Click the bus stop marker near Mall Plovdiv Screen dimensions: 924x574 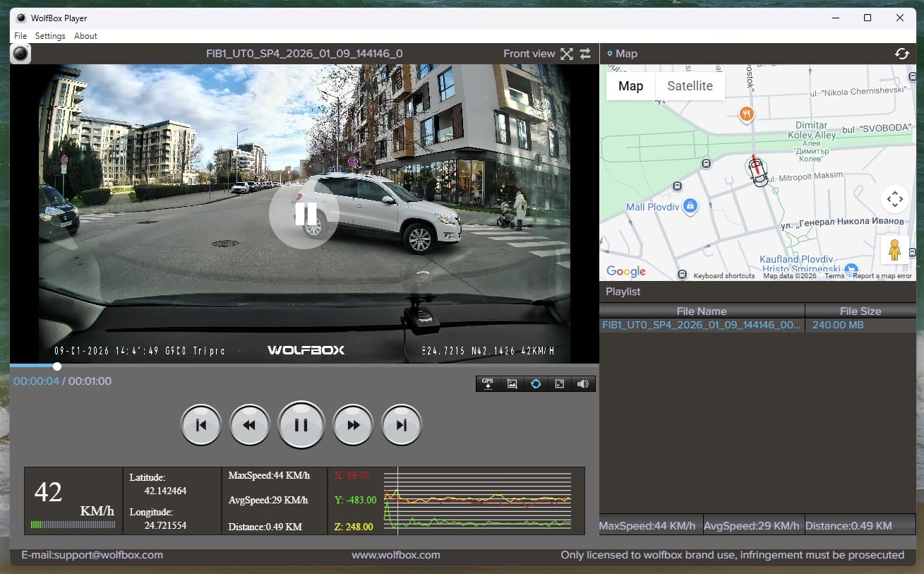[x=677, y=186]
